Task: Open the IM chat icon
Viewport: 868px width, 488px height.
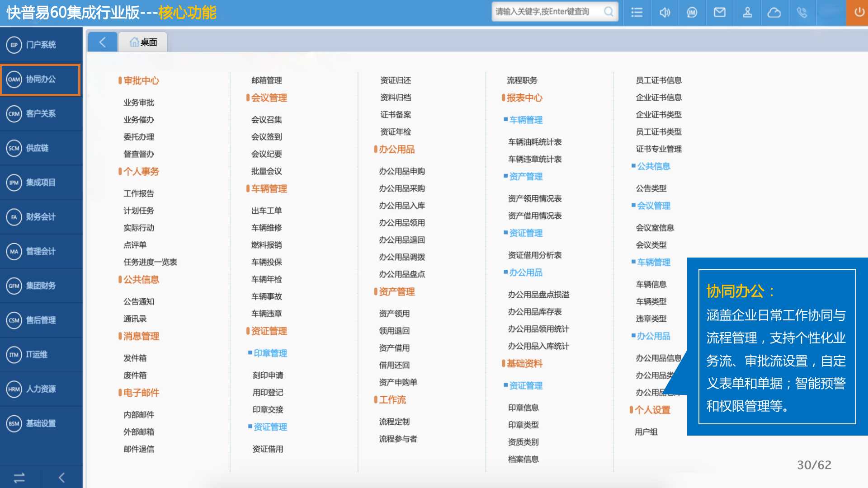Action: [692, 12]
